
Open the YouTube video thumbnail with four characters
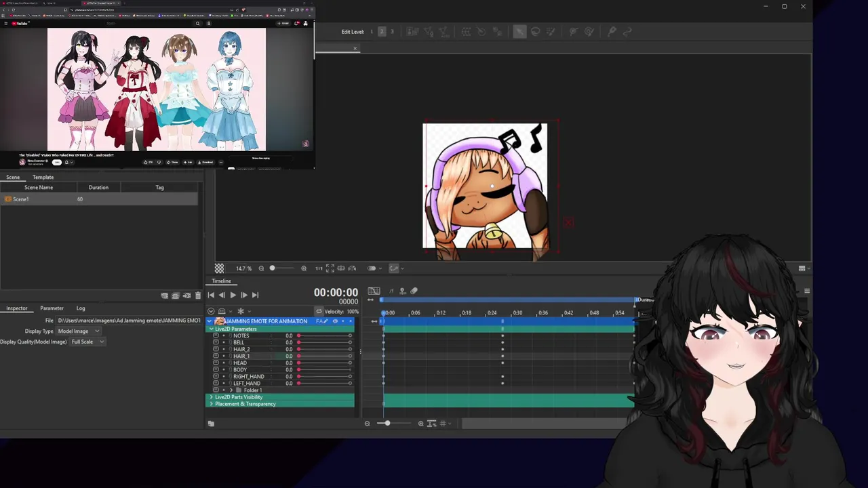coord(157,89)
